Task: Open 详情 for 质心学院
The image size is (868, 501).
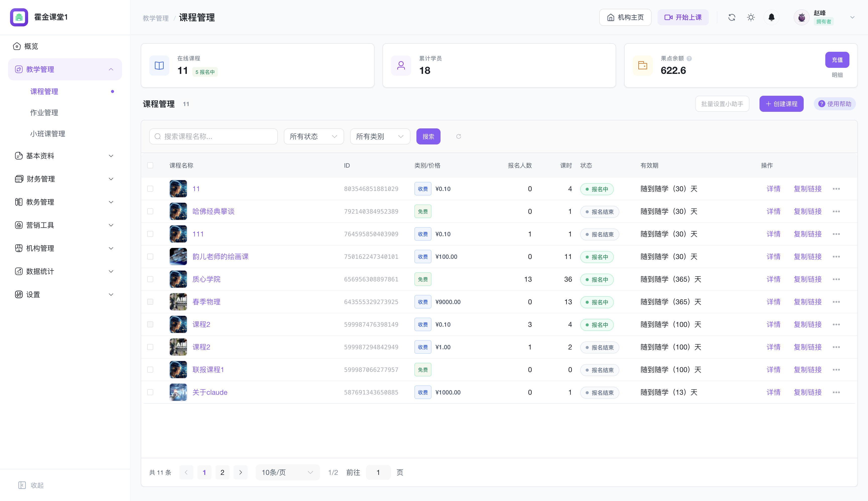Action: click(x=773, y=279)
